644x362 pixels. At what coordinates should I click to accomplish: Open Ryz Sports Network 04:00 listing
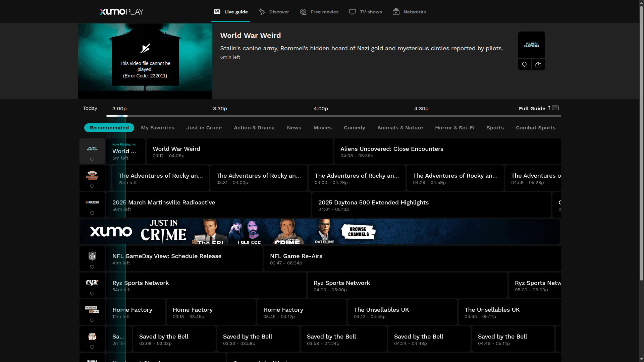pyautogui.click(x=408, y=285)
